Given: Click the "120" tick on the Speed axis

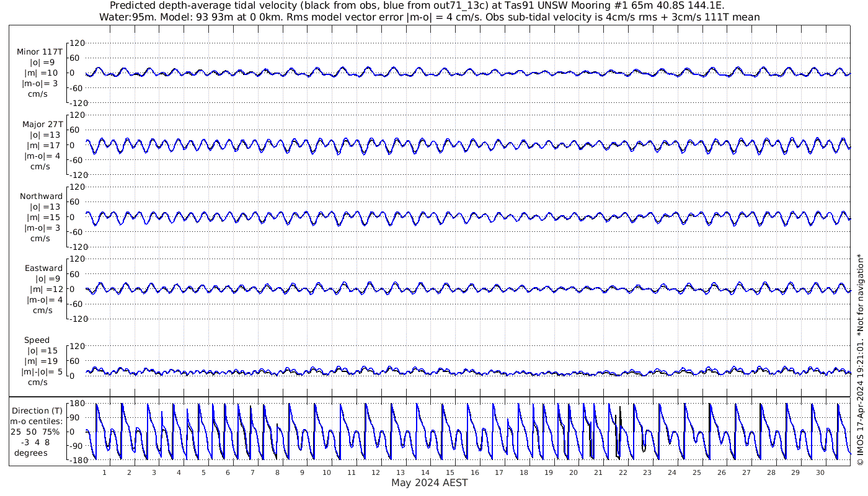Looking at the screenshot, I should tap(77, 346).
